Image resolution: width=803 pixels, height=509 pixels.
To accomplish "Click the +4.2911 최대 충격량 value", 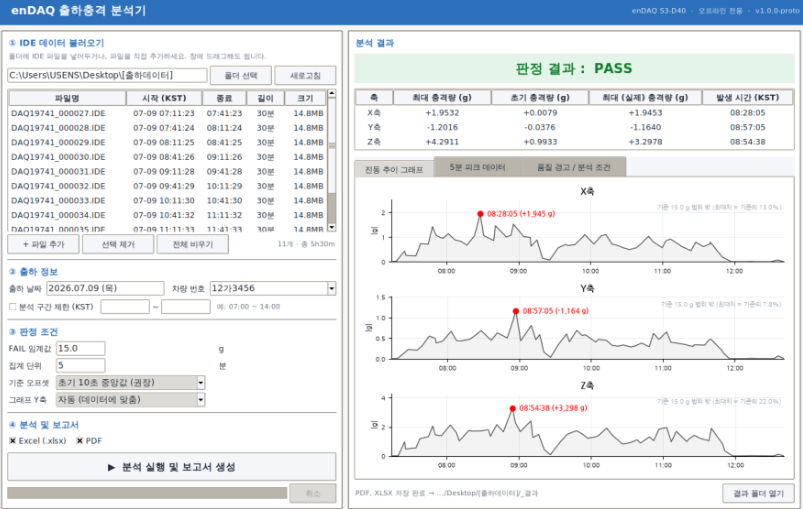I will 442,142.
